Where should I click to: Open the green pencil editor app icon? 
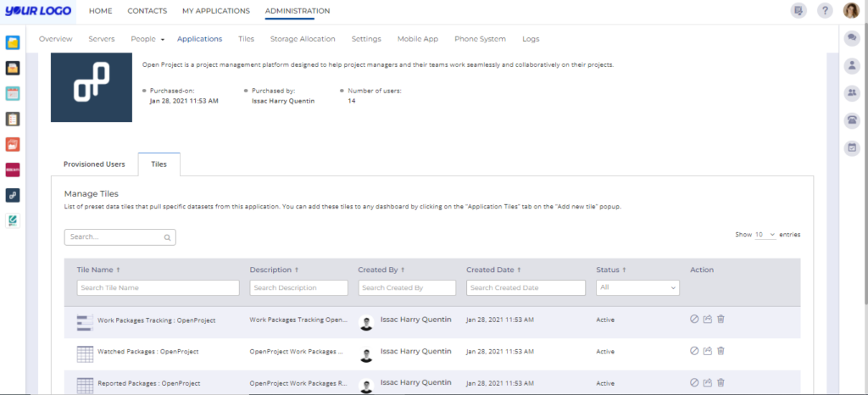pyautogui.click(x=13, y=220)
